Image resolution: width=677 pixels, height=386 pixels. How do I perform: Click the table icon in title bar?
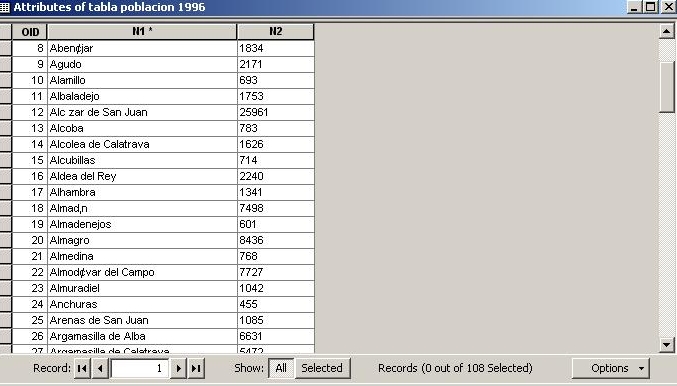point(5,7)
